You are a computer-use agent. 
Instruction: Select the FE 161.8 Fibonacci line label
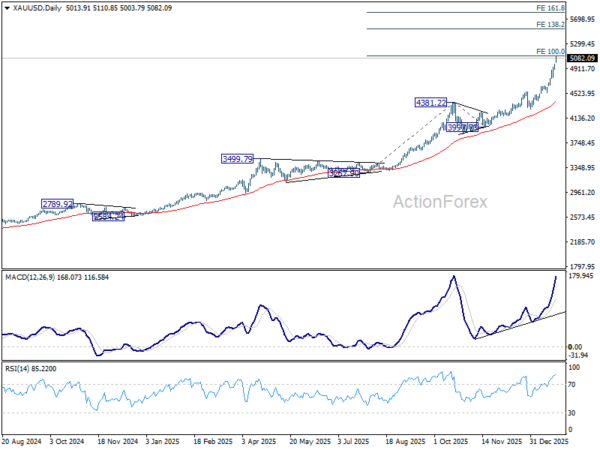[x=550, y=8]
